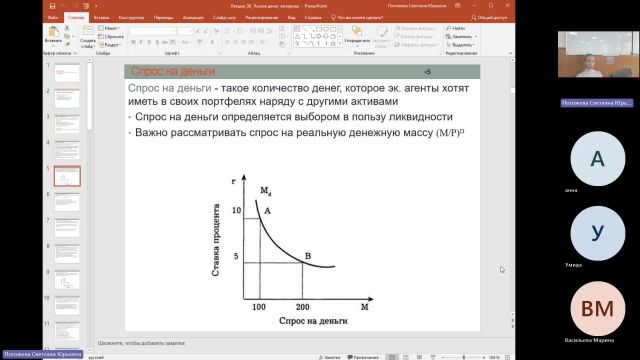
Task: Select slide 9 thumbnail
Action: pyautogui.click(x=67, y=280)
